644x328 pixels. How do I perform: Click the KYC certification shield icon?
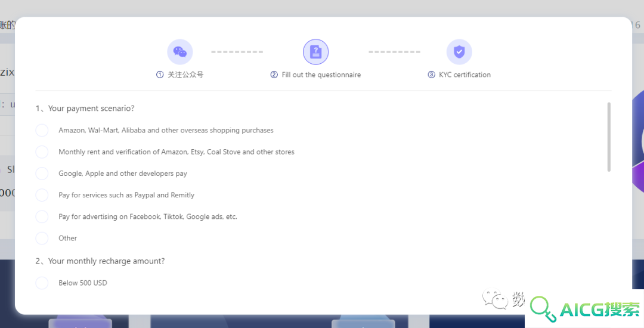pyautogui.click(x=459, y=52)
